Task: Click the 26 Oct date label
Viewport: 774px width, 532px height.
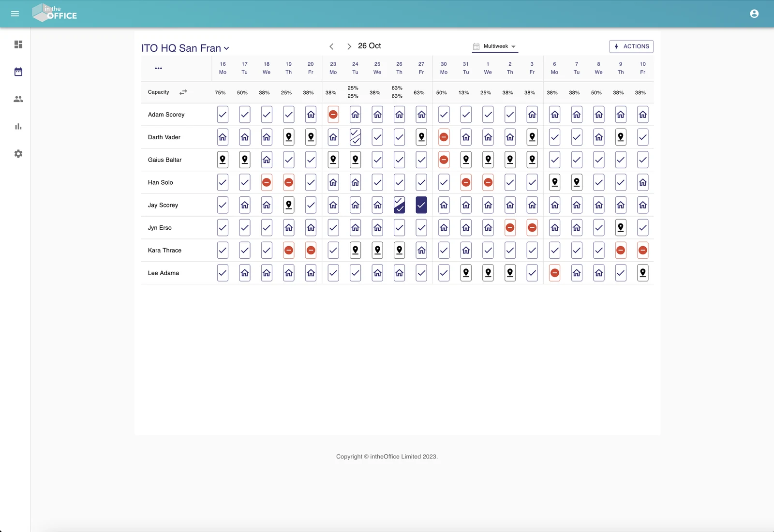Action: (x=370, y=45)
